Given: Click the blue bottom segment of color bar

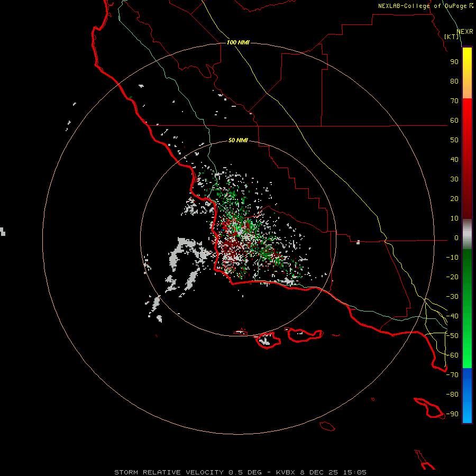Looking at the screenshot, I should tap(467, 396).
